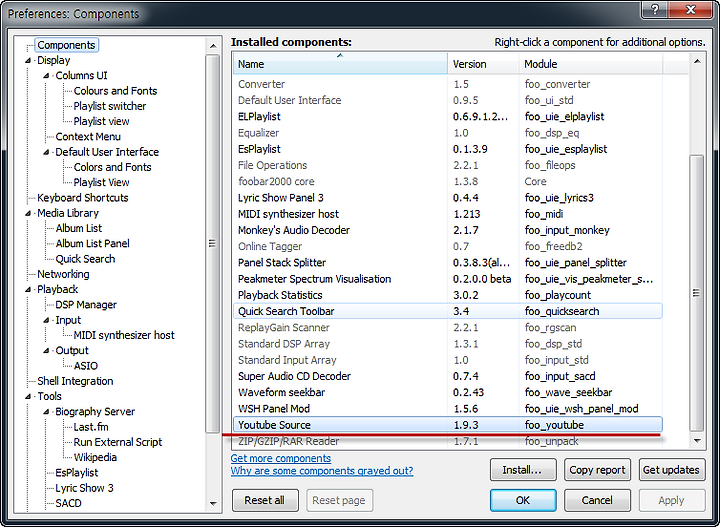720x527 pixels.
Task: Collapse the Columns UI tree node
Action: [x=46, y=76]
